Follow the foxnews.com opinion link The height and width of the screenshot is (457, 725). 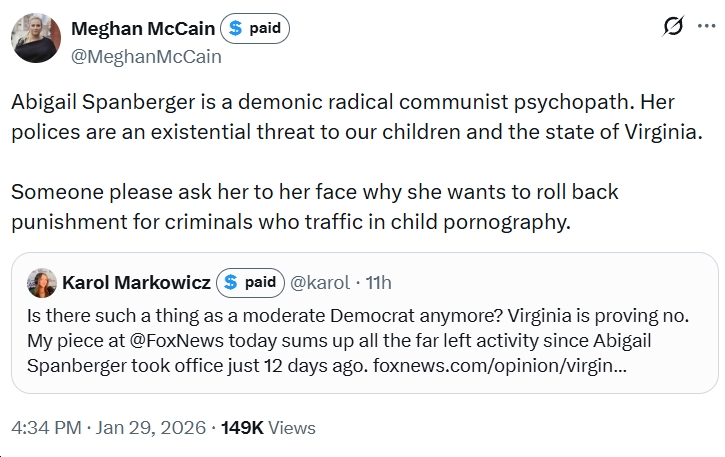(500, 365)
